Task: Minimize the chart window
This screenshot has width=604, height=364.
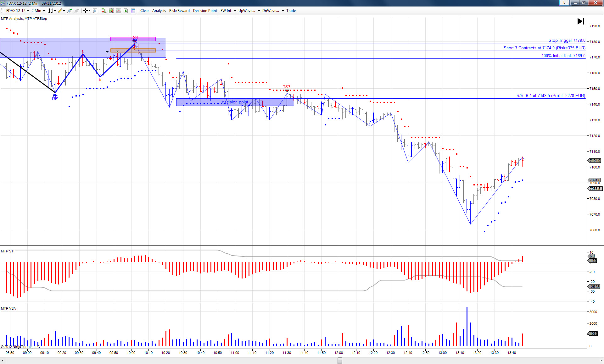Action: pyautogui.click(x=575, y=3)
